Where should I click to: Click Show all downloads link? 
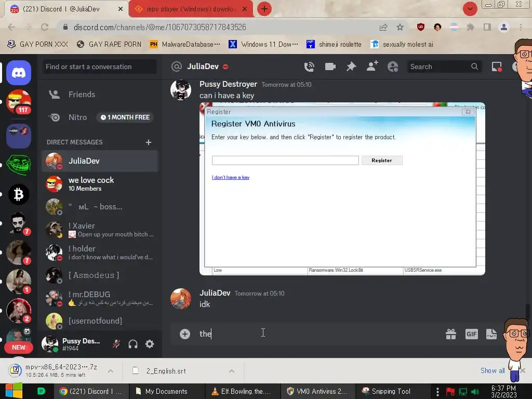[493, 370]
